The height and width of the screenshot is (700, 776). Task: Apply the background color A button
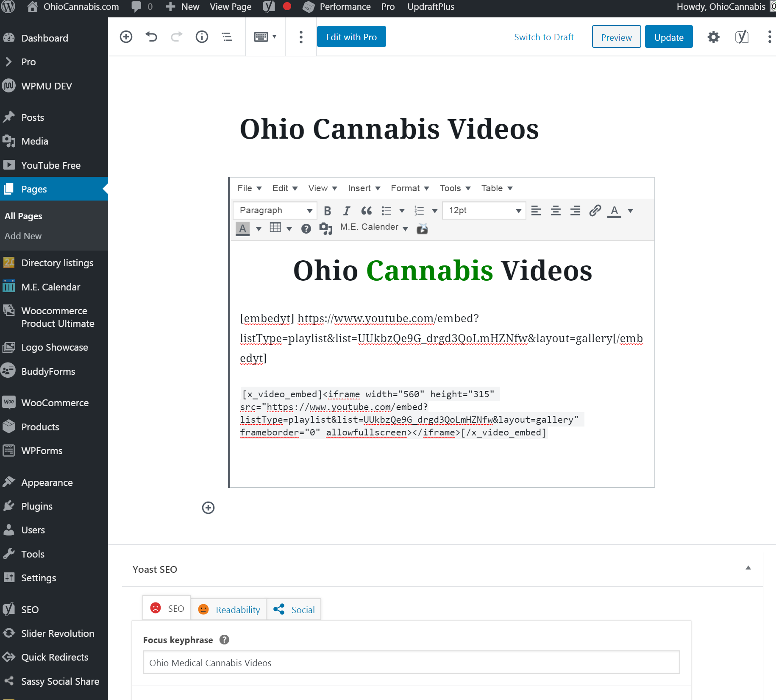242,229
